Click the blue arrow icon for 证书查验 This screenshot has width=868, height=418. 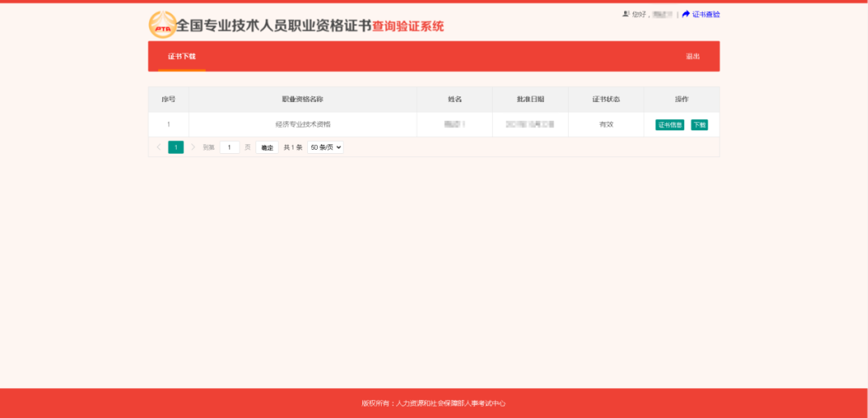pos(686,15)
